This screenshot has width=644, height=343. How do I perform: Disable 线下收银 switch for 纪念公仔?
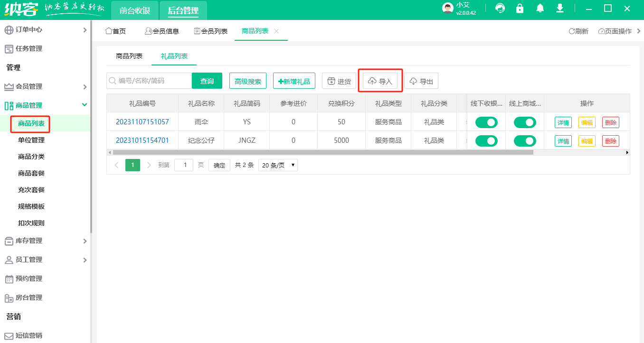(x=486, y=141)
